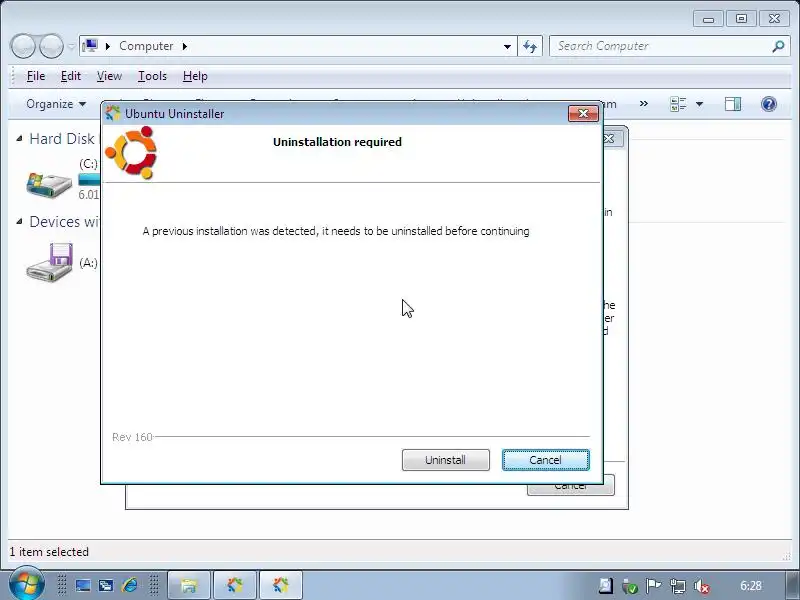Click the Uninstall button

point(445,460)
